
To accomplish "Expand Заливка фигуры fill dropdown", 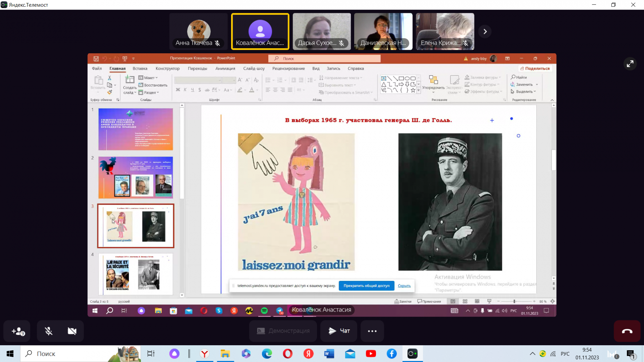I will coord(483,78).
